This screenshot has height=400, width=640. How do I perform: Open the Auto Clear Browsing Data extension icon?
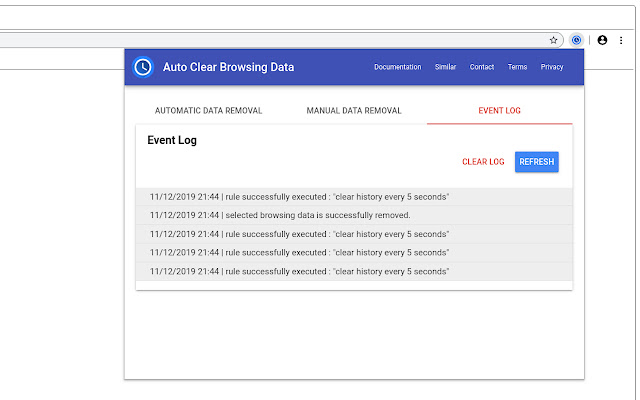[576, 40]
